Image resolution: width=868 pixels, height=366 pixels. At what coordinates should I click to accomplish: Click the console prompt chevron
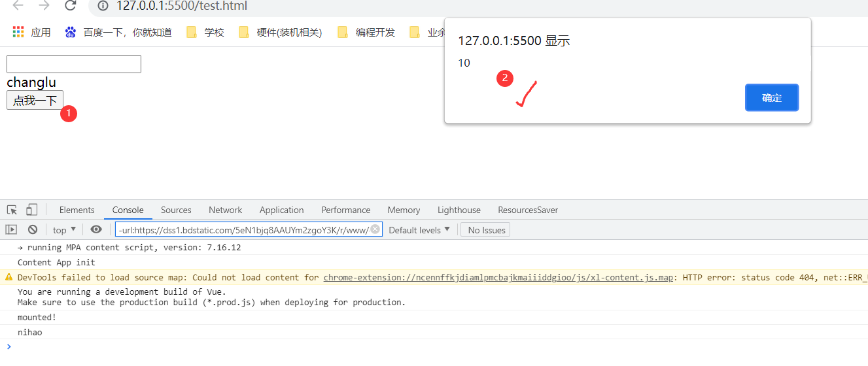9,346
